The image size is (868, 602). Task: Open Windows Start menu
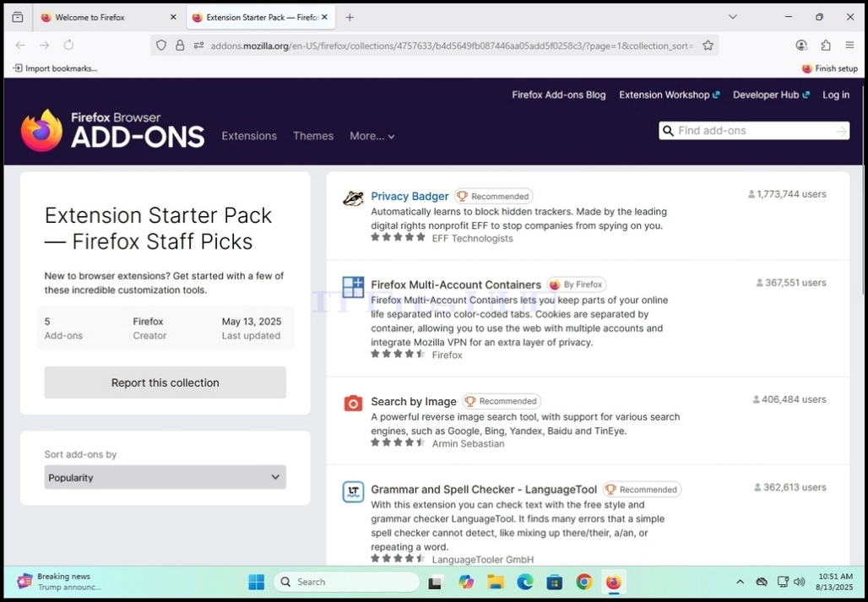257,582
